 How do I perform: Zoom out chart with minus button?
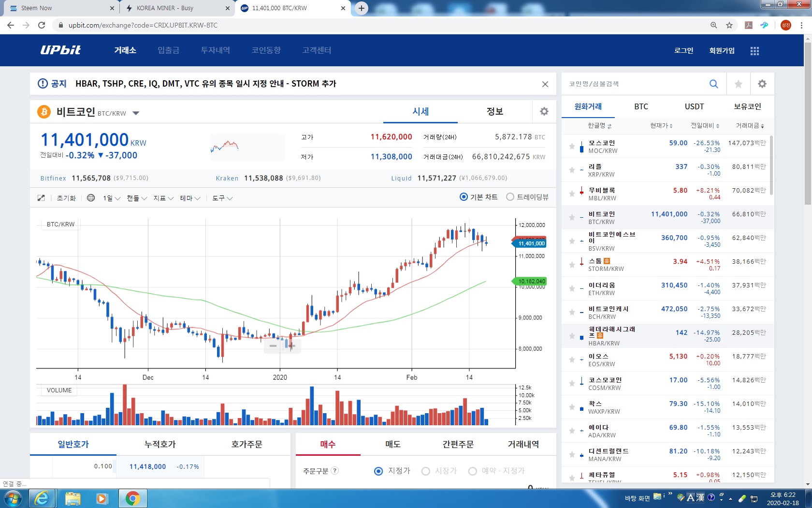point(273,345)
